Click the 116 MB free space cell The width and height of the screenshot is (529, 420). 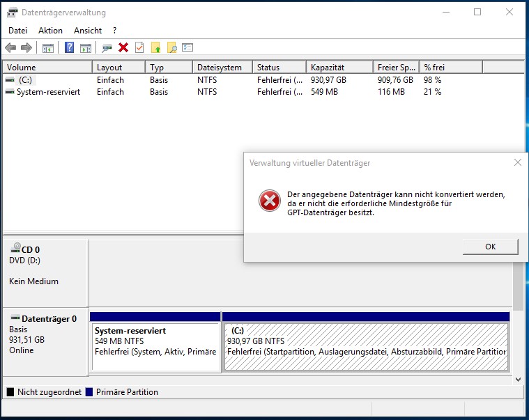391,92
